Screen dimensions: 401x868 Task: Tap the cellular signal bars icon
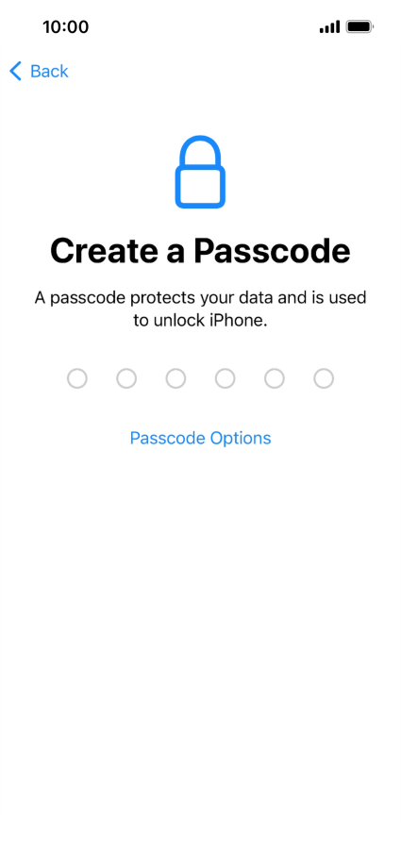pos(329,26)
